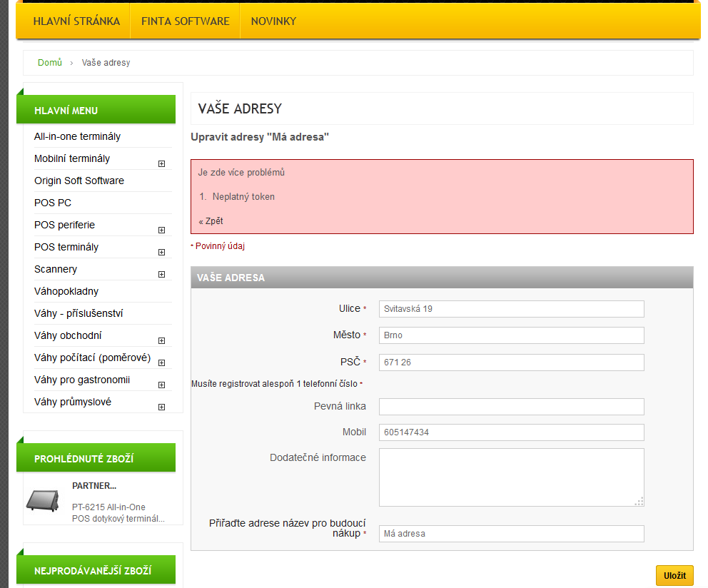Open the Hlavní stránka nav item

coord(76,21)
